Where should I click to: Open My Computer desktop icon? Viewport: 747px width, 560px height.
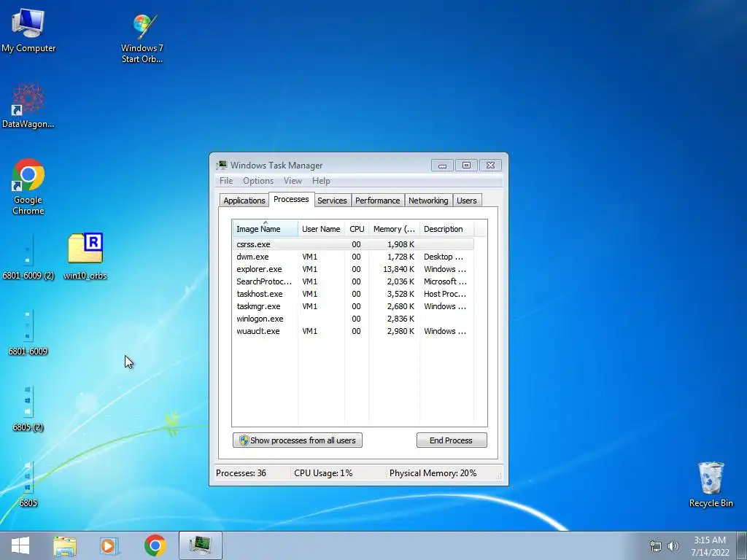28,31
